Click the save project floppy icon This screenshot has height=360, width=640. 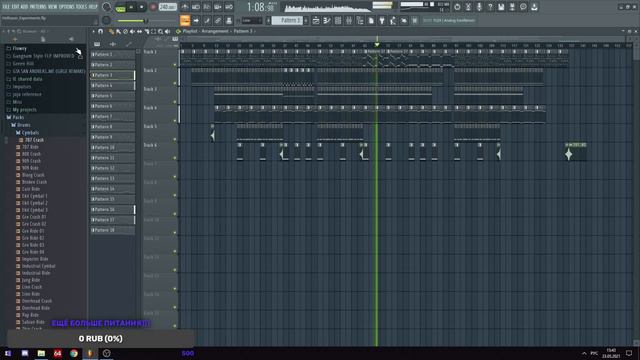click(x=501, y=7)
